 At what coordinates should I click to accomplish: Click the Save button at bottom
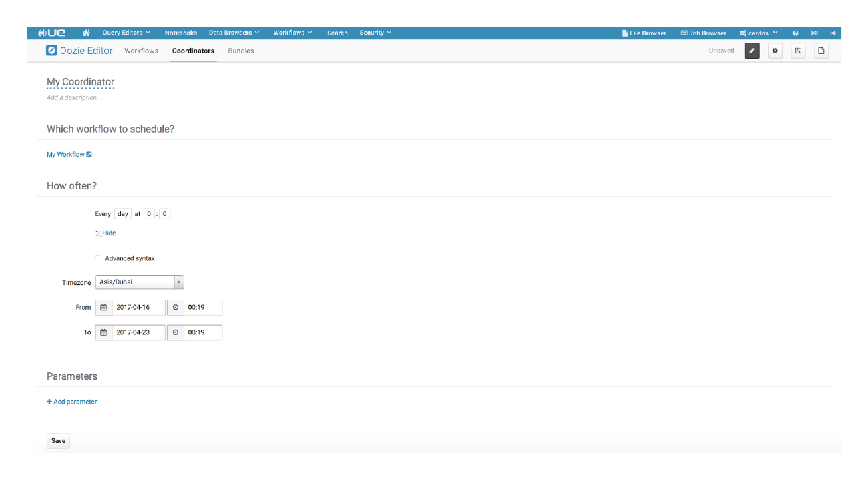click(x=58, y=441)
